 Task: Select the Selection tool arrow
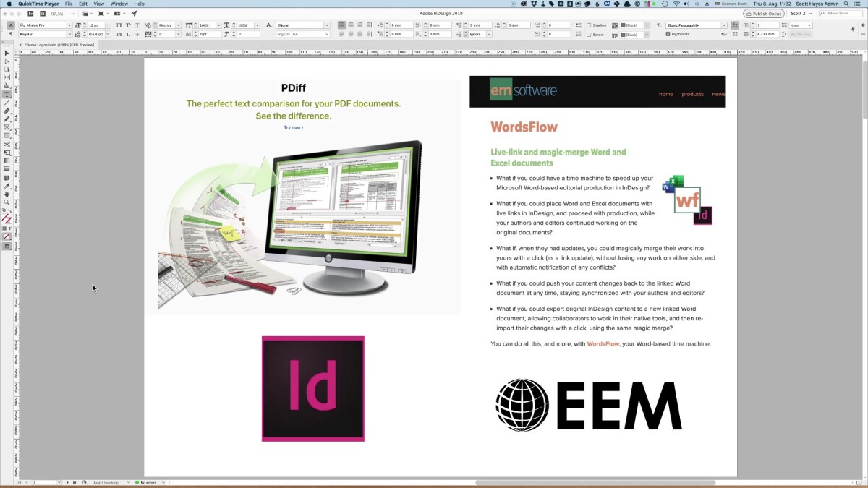pyautogui.click(x=7, y=53)
